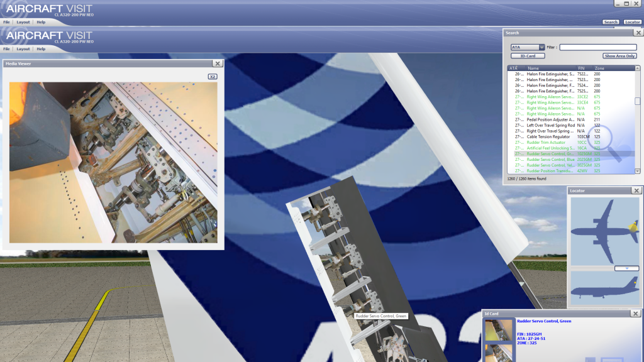This screenshot has height=362, width=644.
Task: Select the Rudder Trim Actuator row
Action: [572, 143]
